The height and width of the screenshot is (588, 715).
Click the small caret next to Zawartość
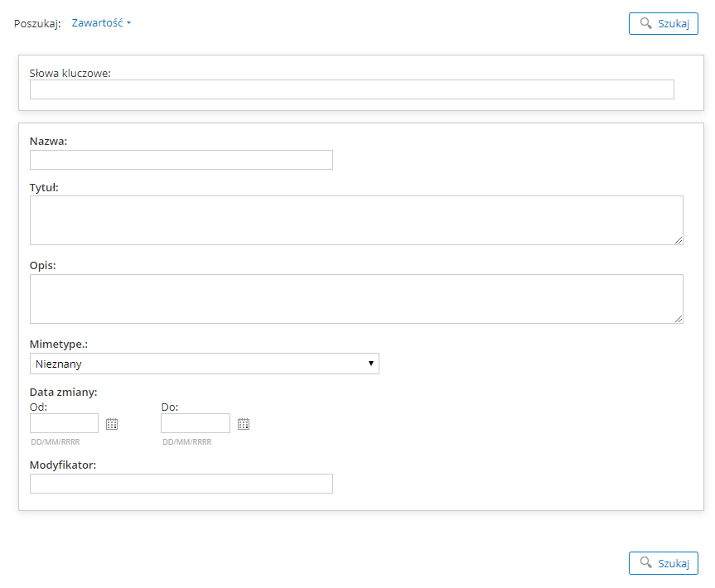click(x=129, y=23)
